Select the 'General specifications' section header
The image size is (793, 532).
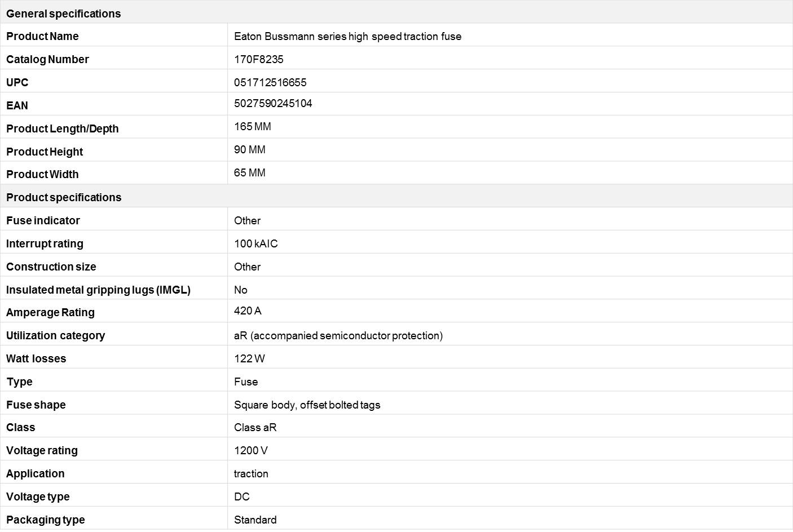point(63,14)
